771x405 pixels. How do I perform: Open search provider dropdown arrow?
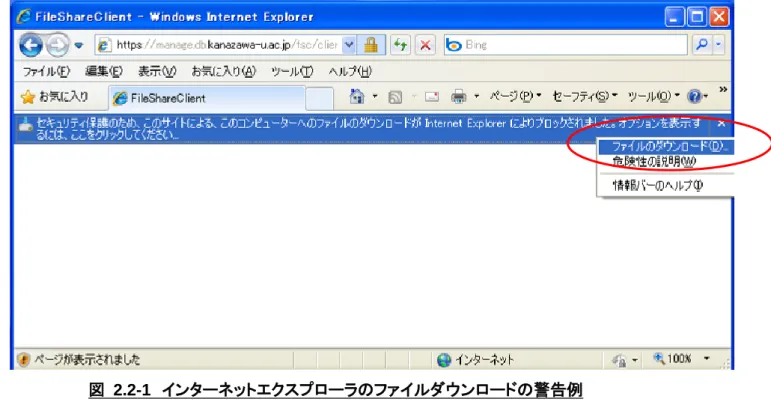[718, 45]
